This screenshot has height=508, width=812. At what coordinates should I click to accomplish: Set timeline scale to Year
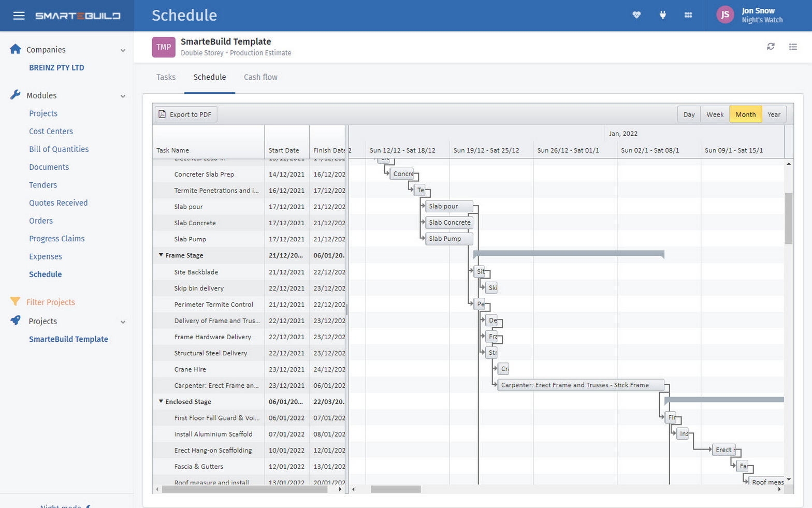[x=774, y=114]
